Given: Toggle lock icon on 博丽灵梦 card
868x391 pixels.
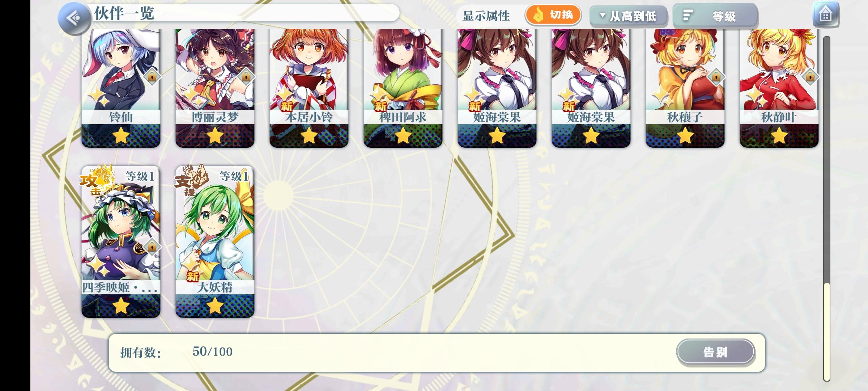Looking at the screenshot, I should click(246, 77).
